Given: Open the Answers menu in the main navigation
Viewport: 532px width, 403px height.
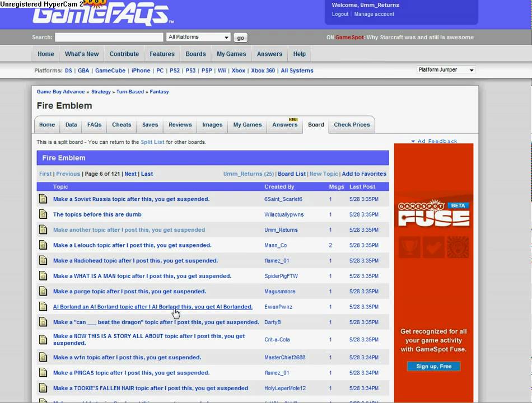Looking at the screenshot, I should (269, 54).
